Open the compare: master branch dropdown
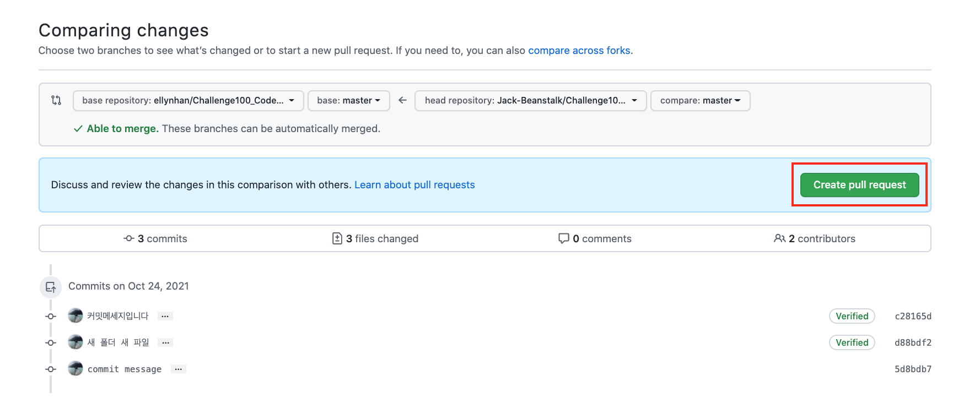980x403 pixels. coord(701,101)
